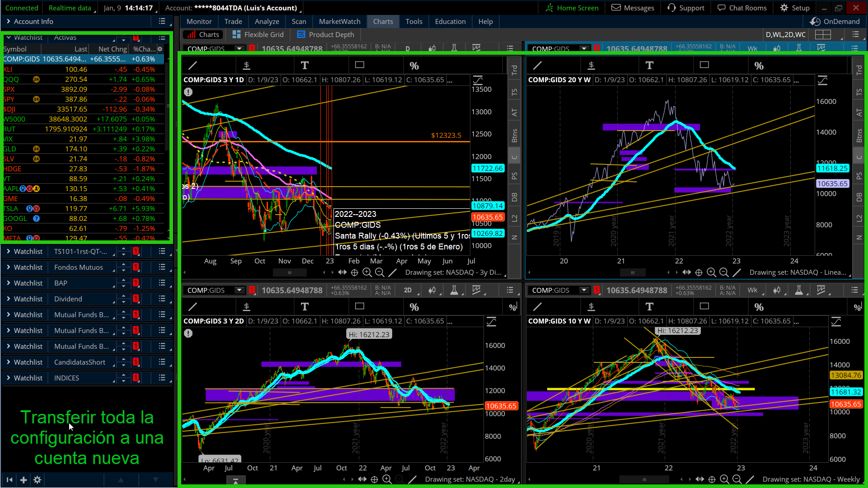868x488 pixels.
Task: Open symbol dropdown in bottom-left chart
Action: [239, 291]
